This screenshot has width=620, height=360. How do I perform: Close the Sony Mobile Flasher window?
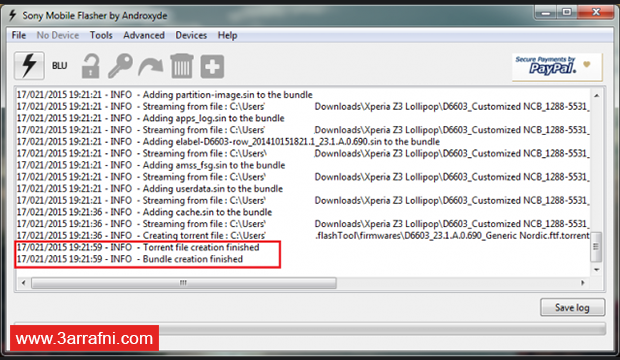pos(596,13)
